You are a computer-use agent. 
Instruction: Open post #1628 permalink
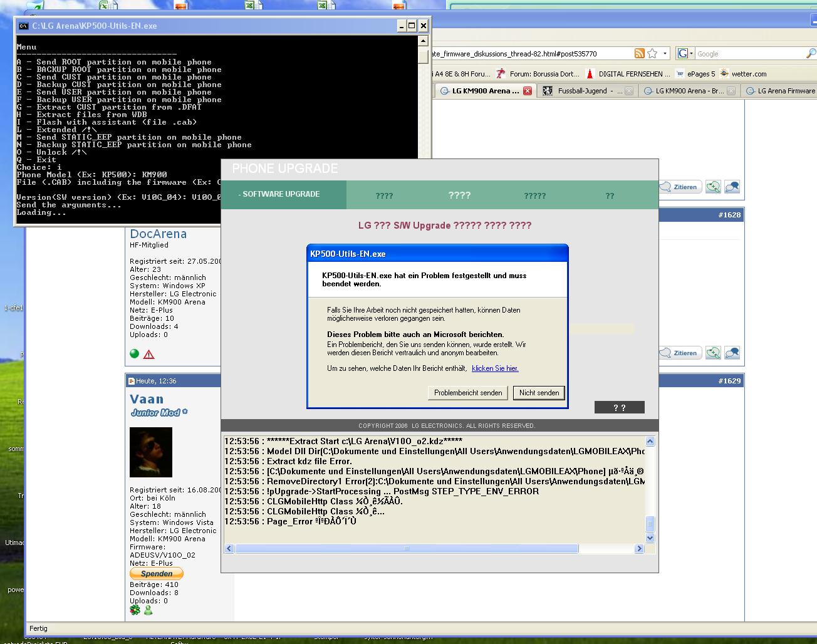(729, 215)
